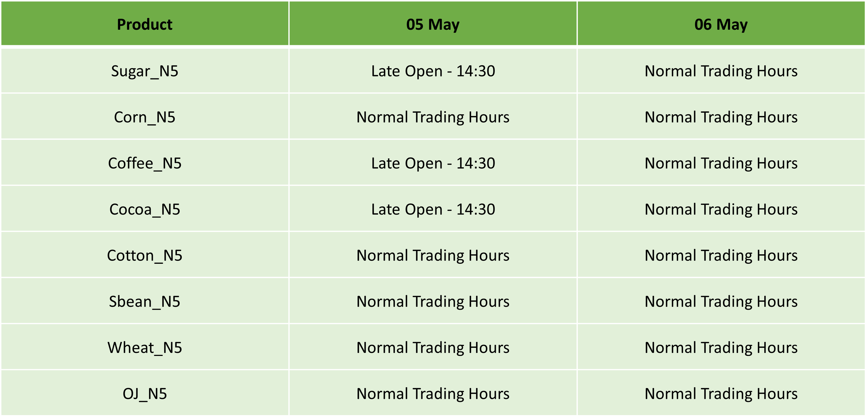This screenshot has height=417, width=868.
Task: Select the Cocoa_N5 product cell
Action: tap(145, 209)
